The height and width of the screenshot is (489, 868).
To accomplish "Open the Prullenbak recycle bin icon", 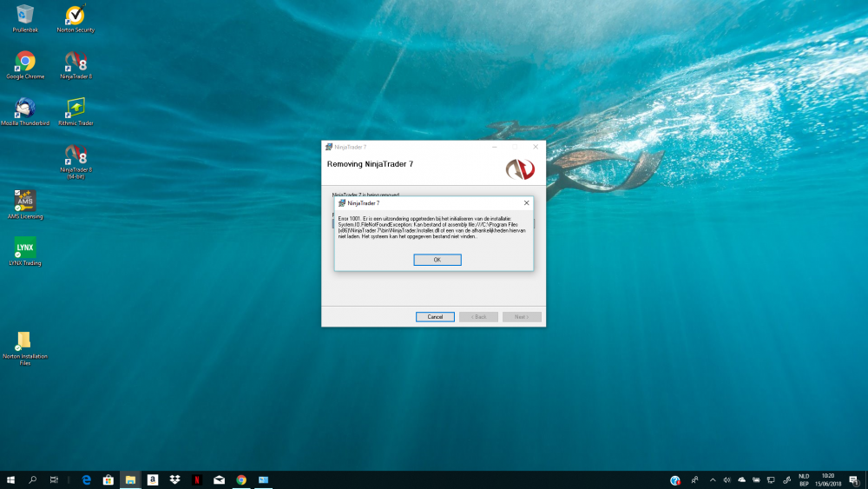I will click(25, 15).
